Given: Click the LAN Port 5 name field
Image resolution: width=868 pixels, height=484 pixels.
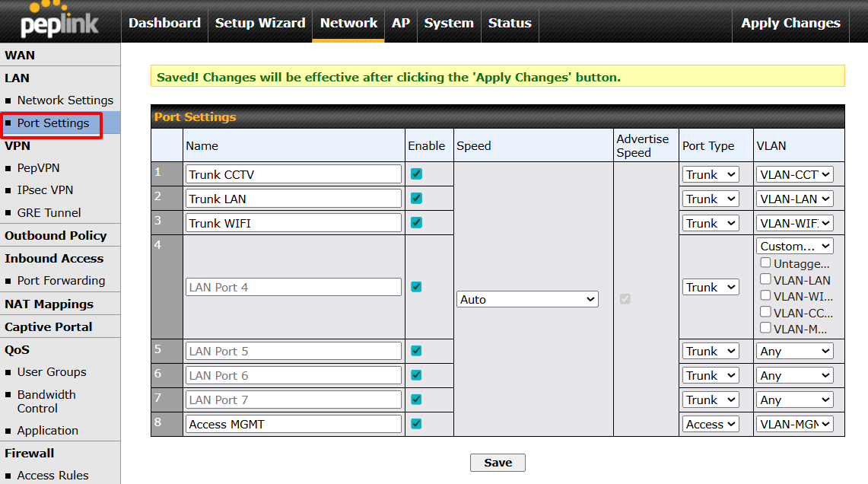Looking at the screenshot, I should [294, 351].
